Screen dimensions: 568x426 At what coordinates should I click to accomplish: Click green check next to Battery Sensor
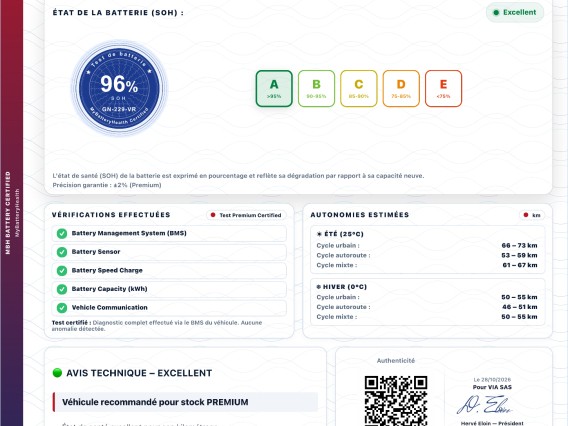pos(62,252)
